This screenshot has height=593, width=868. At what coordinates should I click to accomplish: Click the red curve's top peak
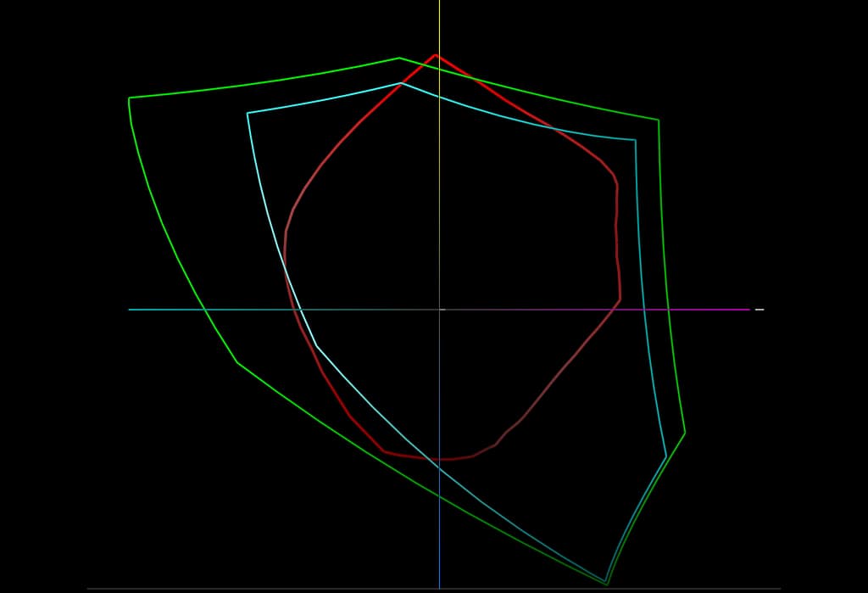436,55
